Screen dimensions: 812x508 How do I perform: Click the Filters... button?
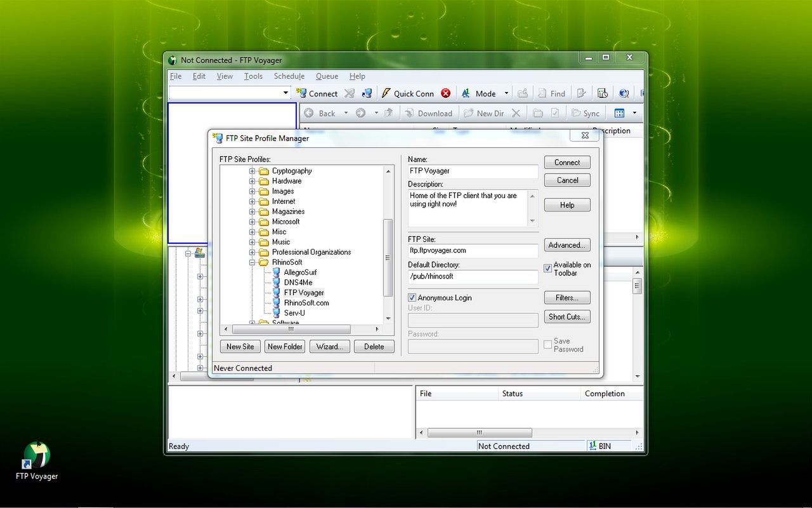pos(567,298)
